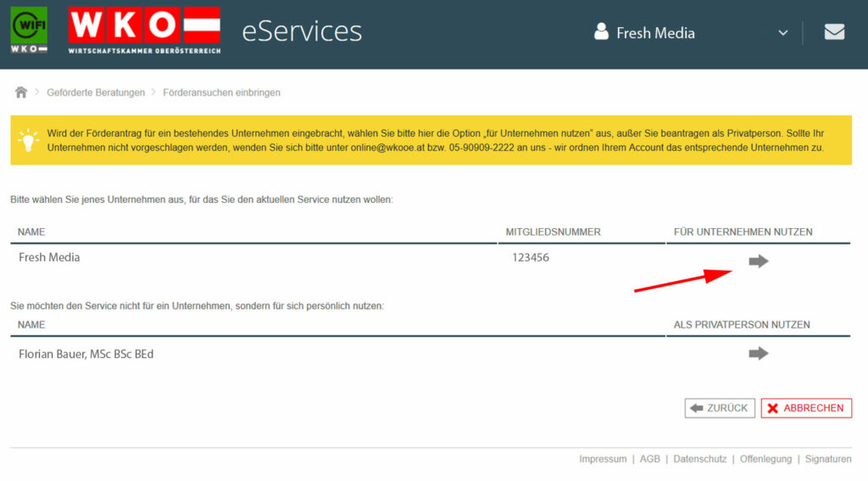Open the eServices title link
Viewport: 868px width, 481px height.
coord(302,31)
